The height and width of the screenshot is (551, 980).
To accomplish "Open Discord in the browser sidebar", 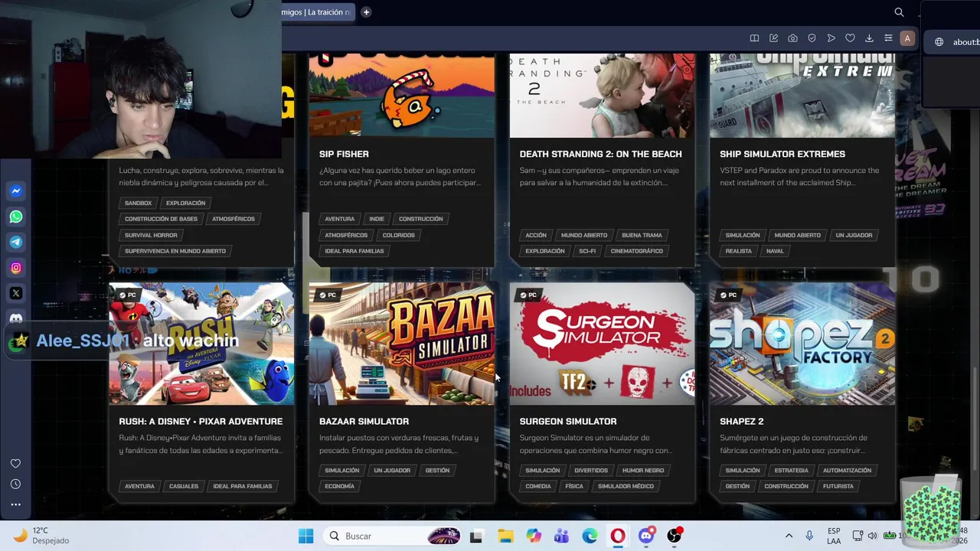I will [16, 318].
